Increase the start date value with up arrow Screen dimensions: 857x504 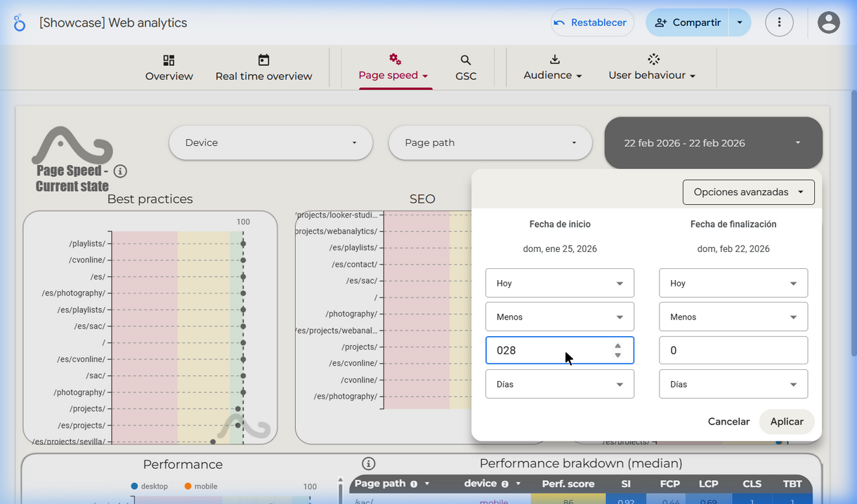(x=617, y=345)
